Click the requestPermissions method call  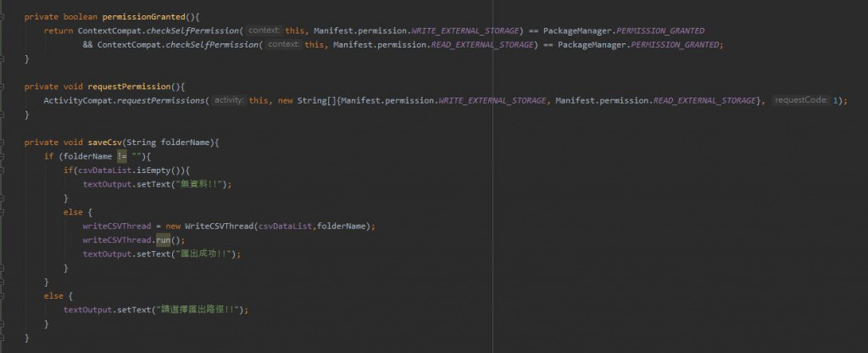[x=160, y=100]
